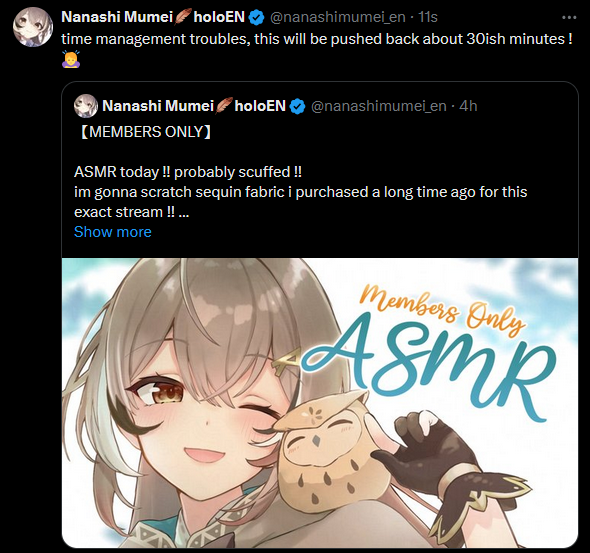
Task: Click the feather emoji in quoted display name
Action: tap(224, 106)
